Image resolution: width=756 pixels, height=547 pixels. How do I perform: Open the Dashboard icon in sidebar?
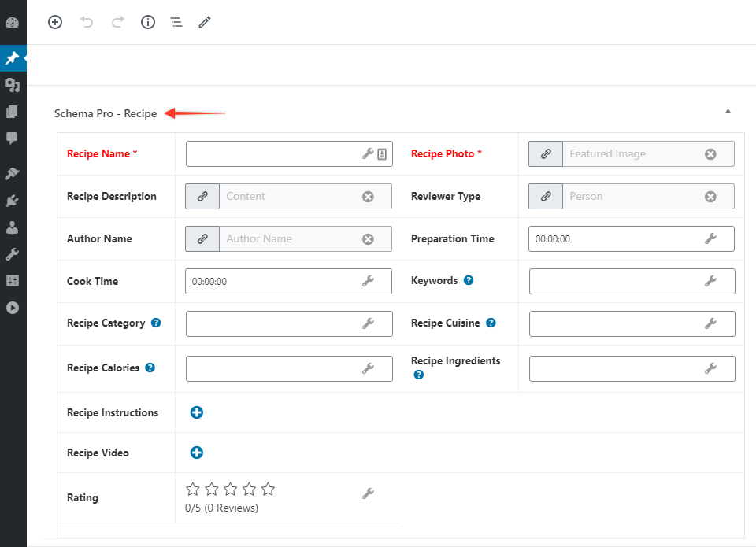point(13,22)
